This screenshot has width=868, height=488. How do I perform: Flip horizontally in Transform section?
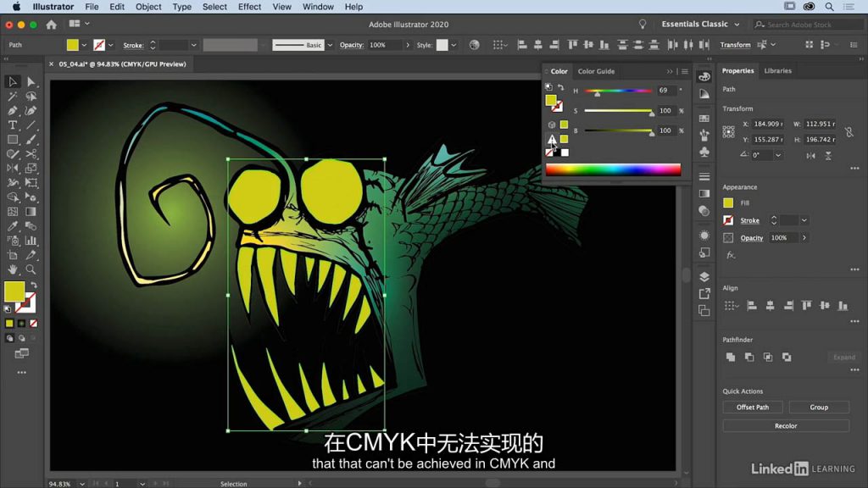click(x=810, y=156)
